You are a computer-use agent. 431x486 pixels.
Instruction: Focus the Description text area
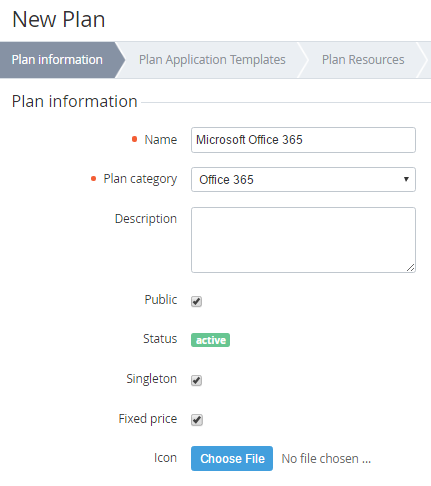(x=303, y=240)
